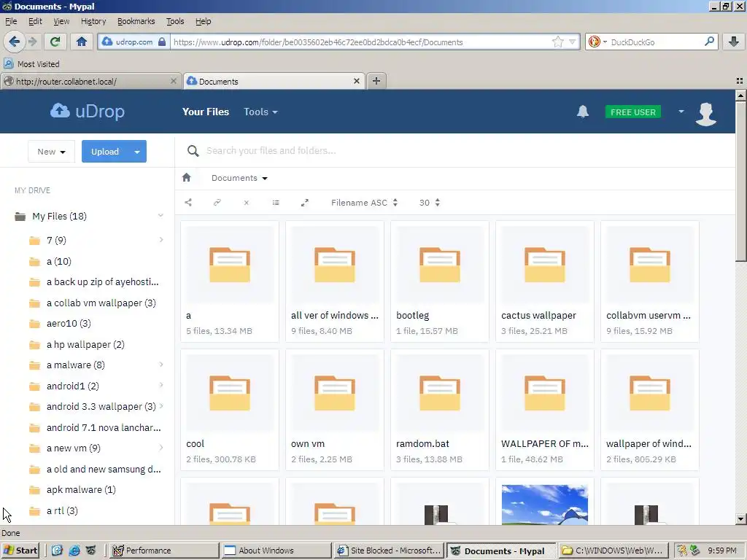The image size is (747, 560).
Task: Switch to list view icon
Action: click(275, 203)
